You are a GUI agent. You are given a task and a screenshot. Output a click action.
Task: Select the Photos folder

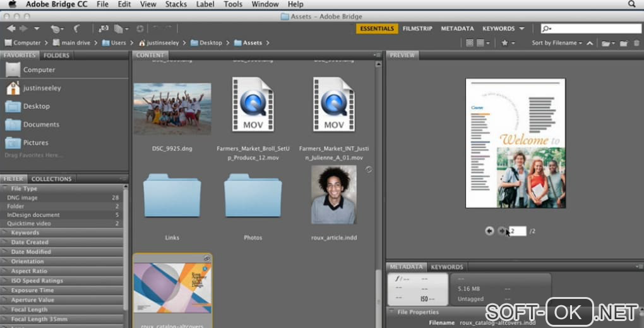253,196
